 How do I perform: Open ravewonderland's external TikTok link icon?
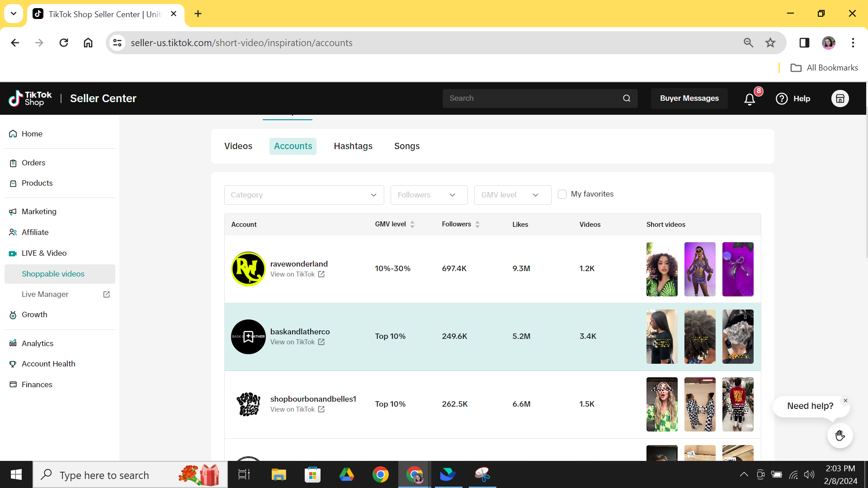pos(321,274)
